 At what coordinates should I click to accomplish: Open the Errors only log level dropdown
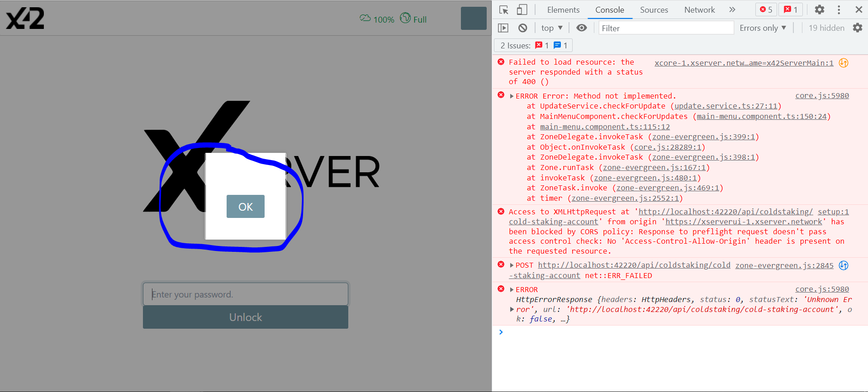click(763, 28)
